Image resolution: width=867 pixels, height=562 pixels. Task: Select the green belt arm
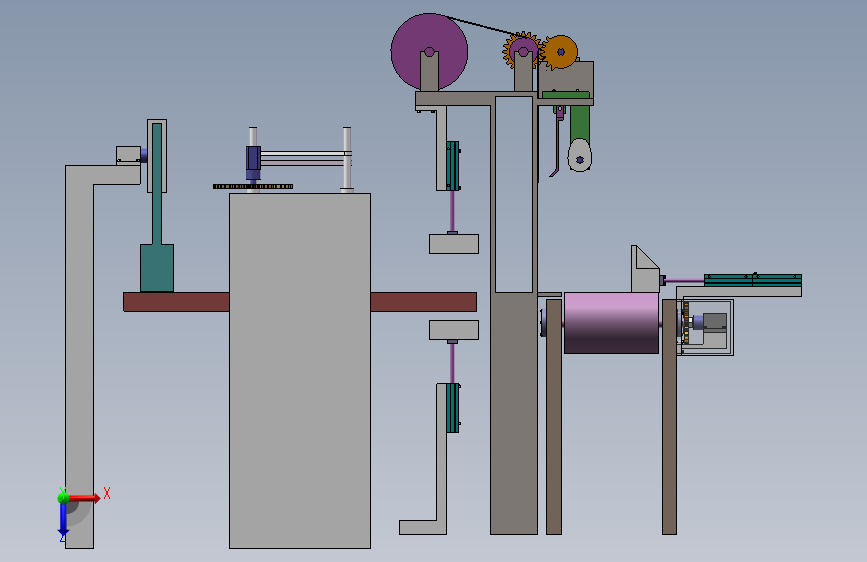click(579, 123)
